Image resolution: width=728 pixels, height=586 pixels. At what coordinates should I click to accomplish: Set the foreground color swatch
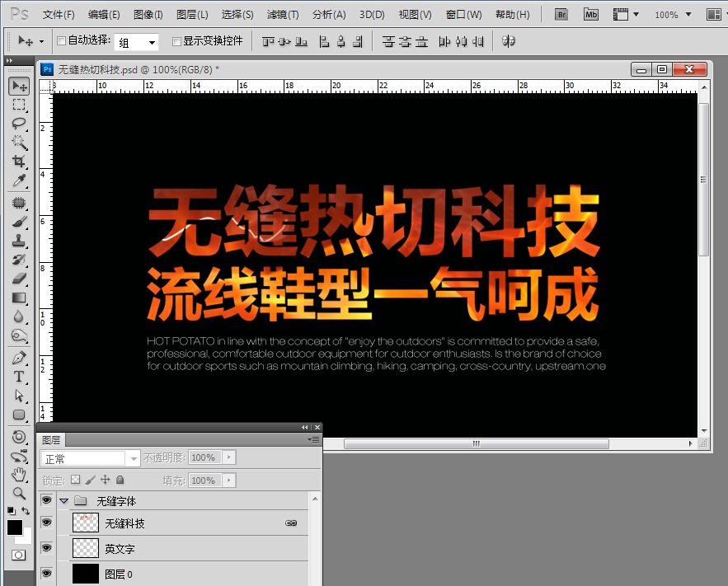[14, 527]
